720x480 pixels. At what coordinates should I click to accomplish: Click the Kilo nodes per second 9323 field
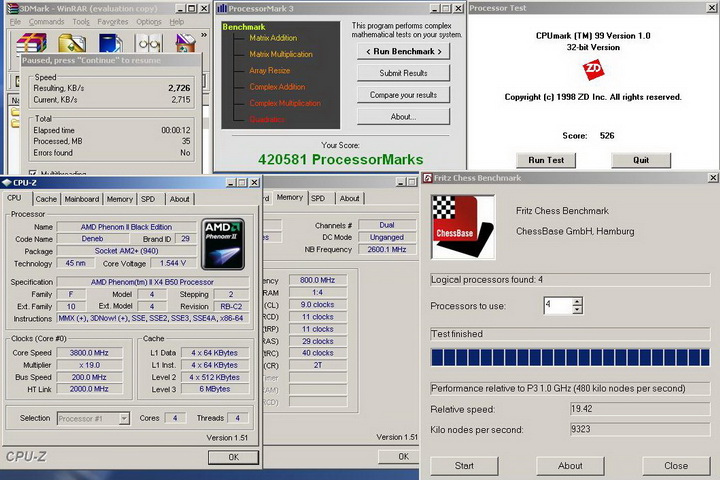pos(640,429)
